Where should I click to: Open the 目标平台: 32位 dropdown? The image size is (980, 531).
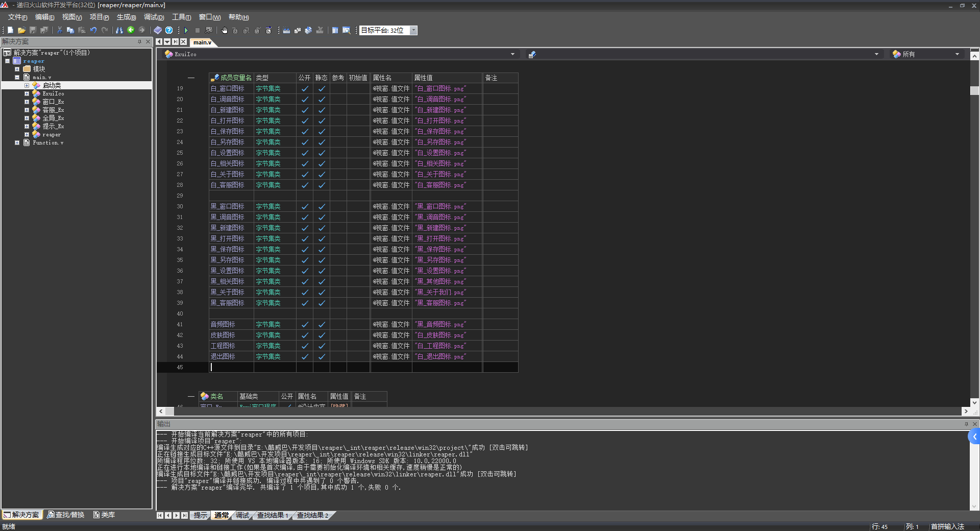pos(414,30)
